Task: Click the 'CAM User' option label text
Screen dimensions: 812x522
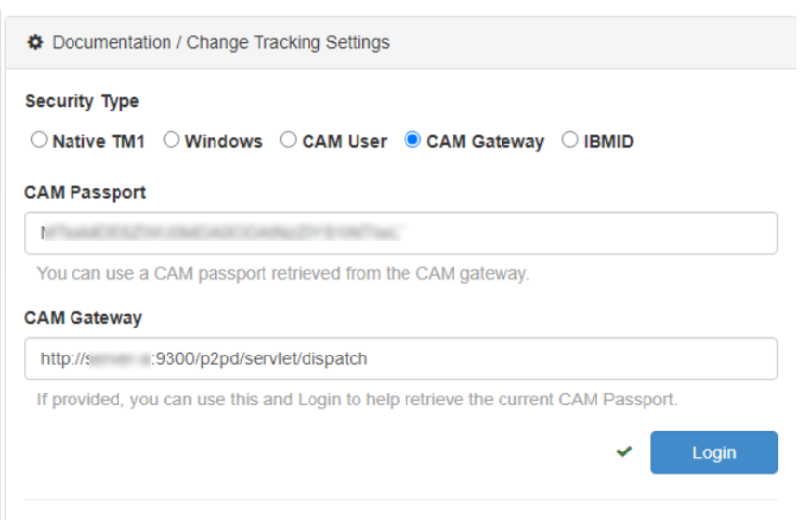Action: pyautogui.click(x=344, y=141)
